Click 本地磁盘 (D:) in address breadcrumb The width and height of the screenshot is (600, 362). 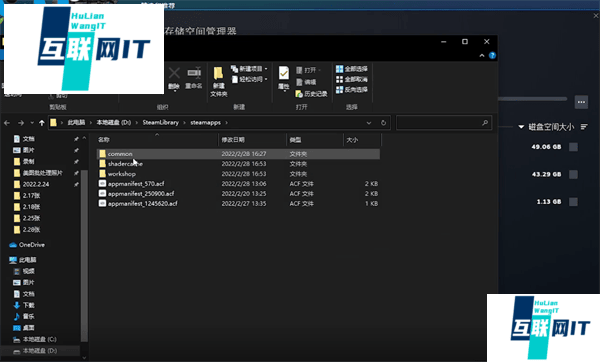click(114, 122)
